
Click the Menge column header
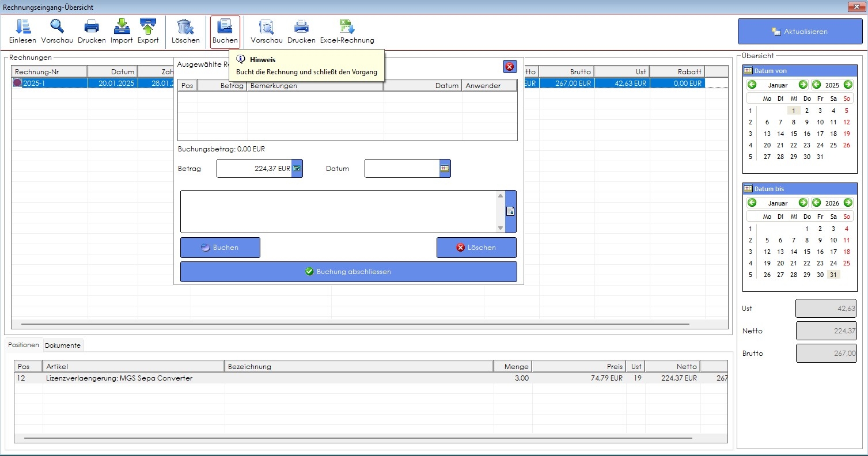pyautogui.click(x=513, y=367)
